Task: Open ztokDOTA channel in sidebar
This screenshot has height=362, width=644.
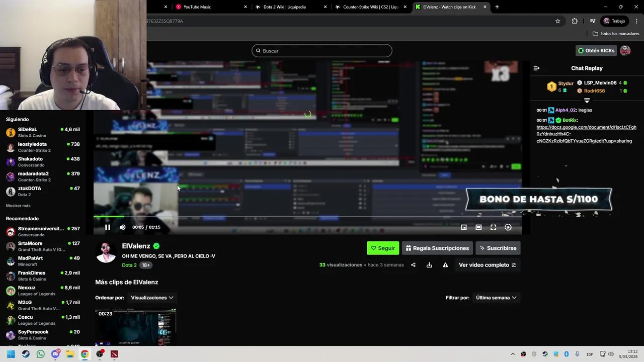Action: pyautogui.click(x=43, y=191)
